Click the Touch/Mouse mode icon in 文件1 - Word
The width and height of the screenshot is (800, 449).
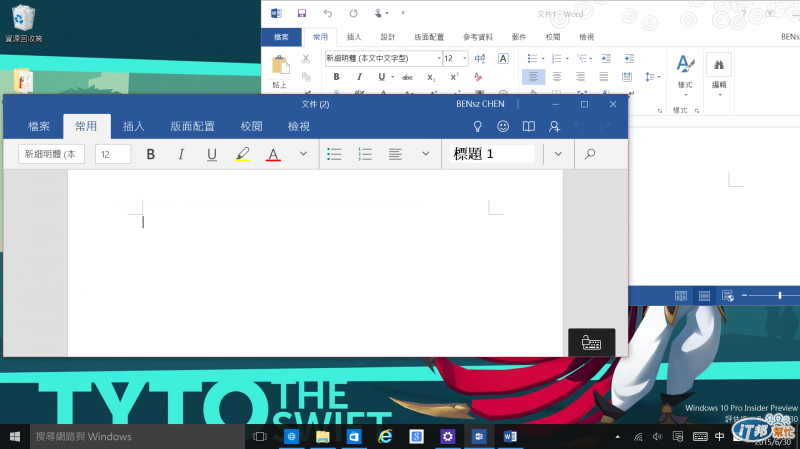click(379, 13)
